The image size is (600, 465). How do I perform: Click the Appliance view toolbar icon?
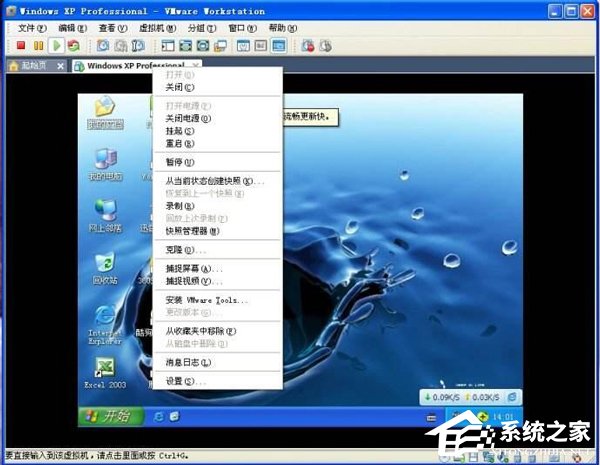coord(261,46)
